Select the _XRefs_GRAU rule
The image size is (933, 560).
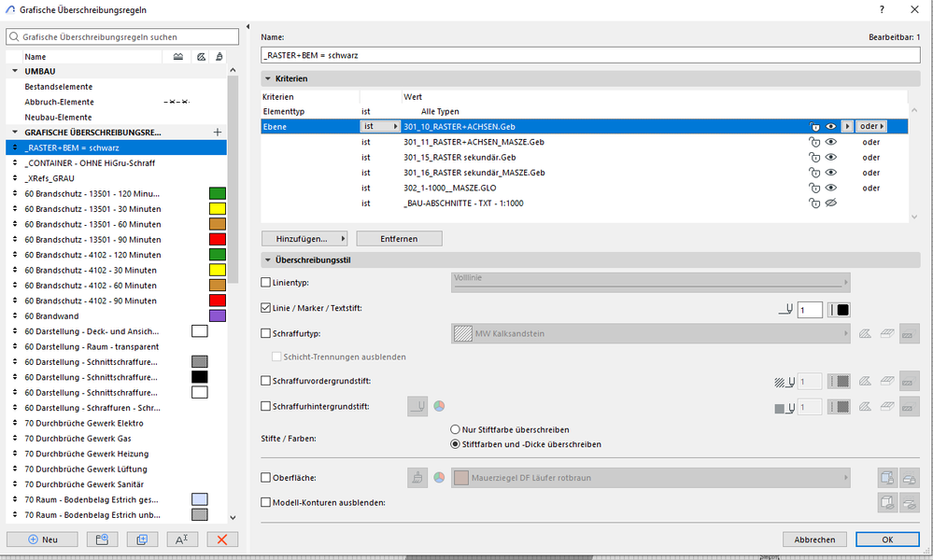pyautogui.click(x=49, y=178)
